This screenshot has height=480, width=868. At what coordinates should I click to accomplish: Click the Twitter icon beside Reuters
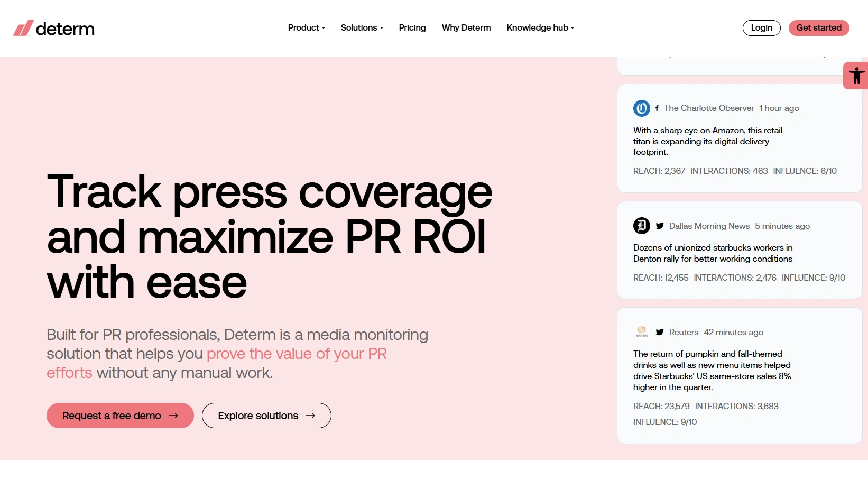(x=660, y=332)
